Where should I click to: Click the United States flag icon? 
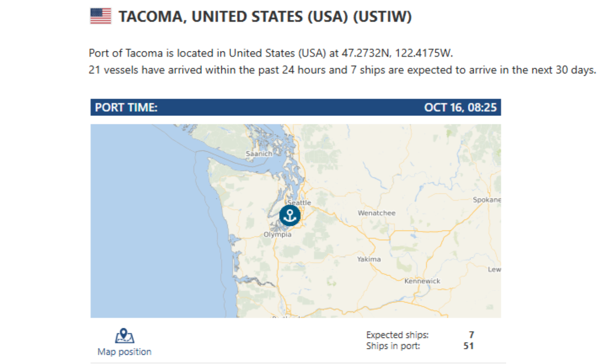pyautogui.click(x=101, y=16)
